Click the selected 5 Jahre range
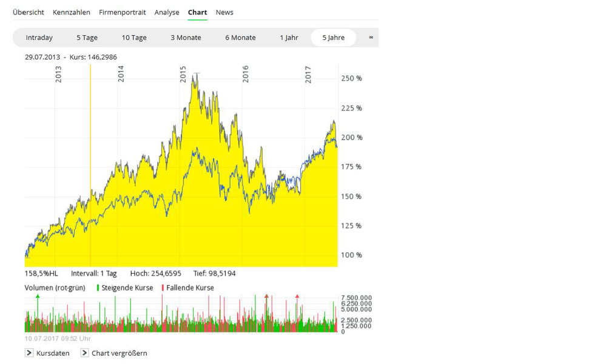The image size is (606, 364). coord(333,38)
